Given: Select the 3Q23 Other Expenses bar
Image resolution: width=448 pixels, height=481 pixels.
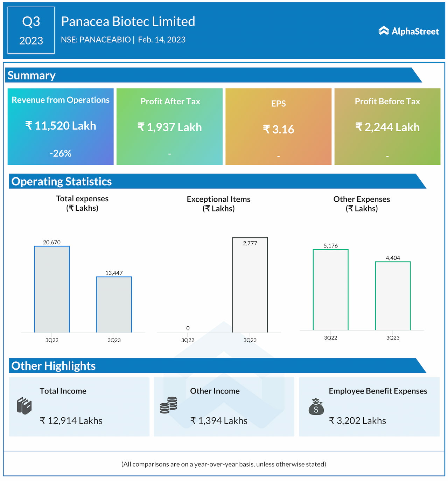Looking at the screenshot, I should pos(393,296).
